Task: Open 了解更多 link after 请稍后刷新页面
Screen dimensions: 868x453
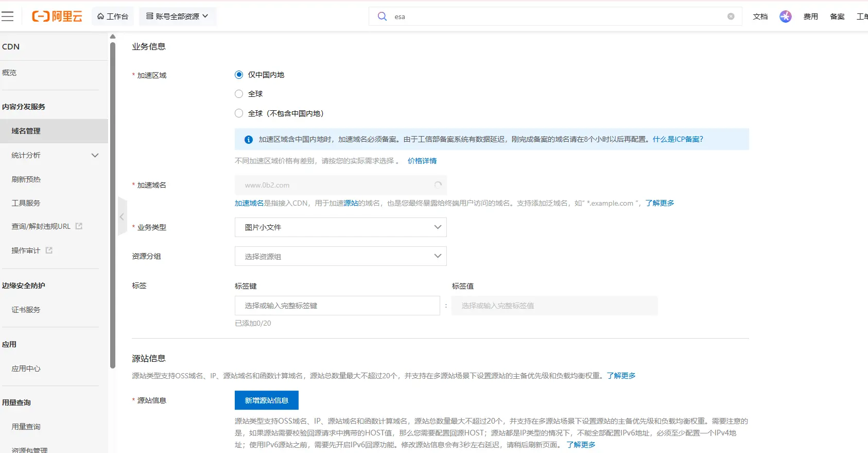Action: (x=581, y=445)
